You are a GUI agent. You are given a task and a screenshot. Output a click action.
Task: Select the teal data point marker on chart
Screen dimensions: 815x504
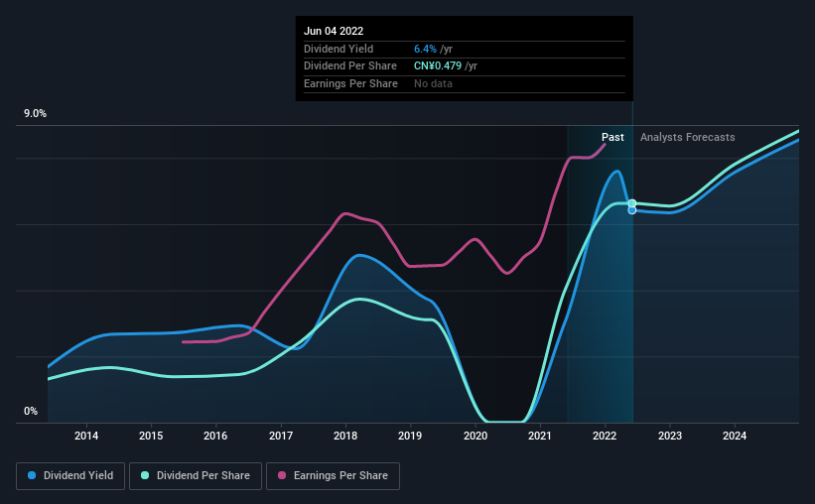(632, 203)
